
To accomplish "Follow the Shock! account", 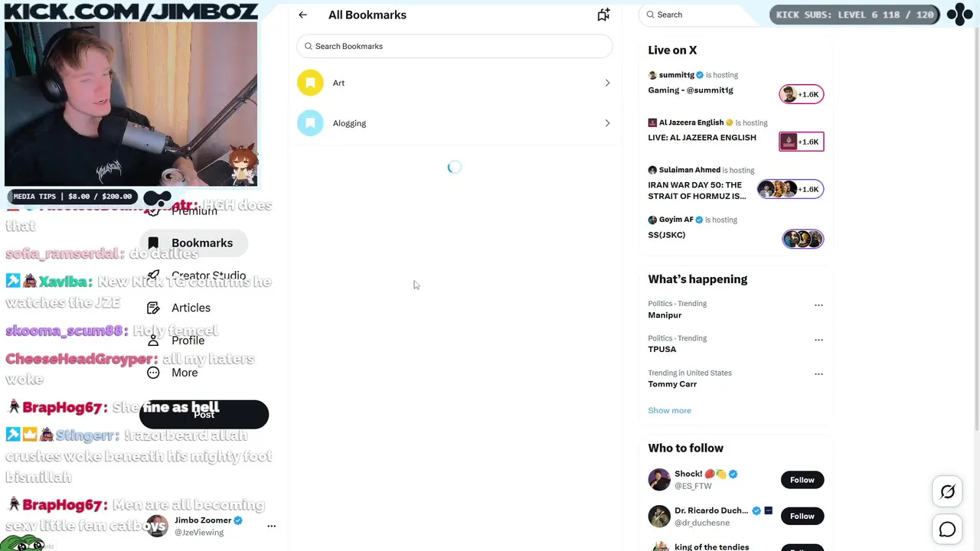I will (802, 480).
